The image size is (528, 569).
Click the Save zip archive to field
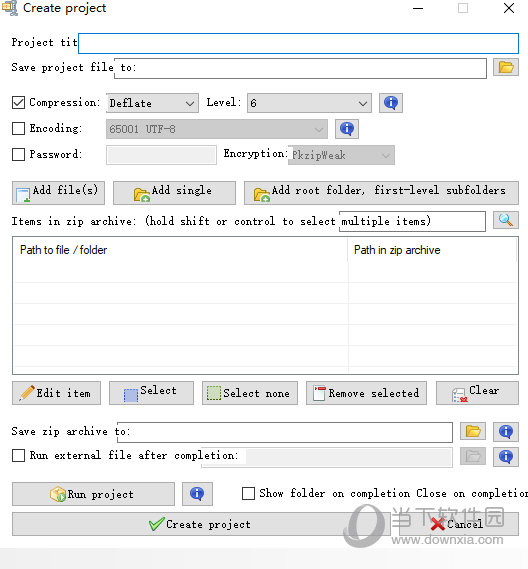pos(285,432)
